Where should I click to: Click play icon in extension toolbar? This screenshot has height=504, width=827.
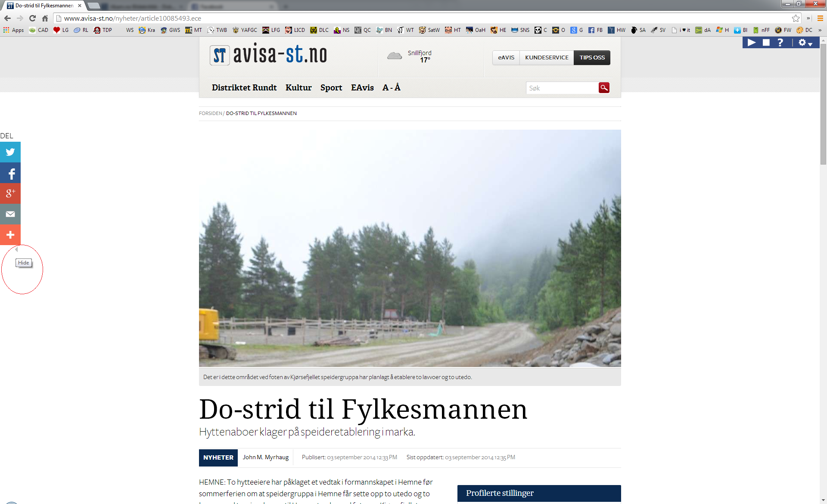(x=752, y=42)
